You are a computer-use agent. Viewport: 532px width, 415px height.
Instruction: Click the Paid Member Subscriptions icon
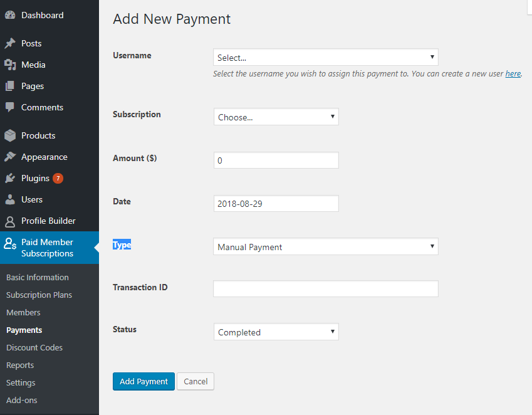coord(10,244)
